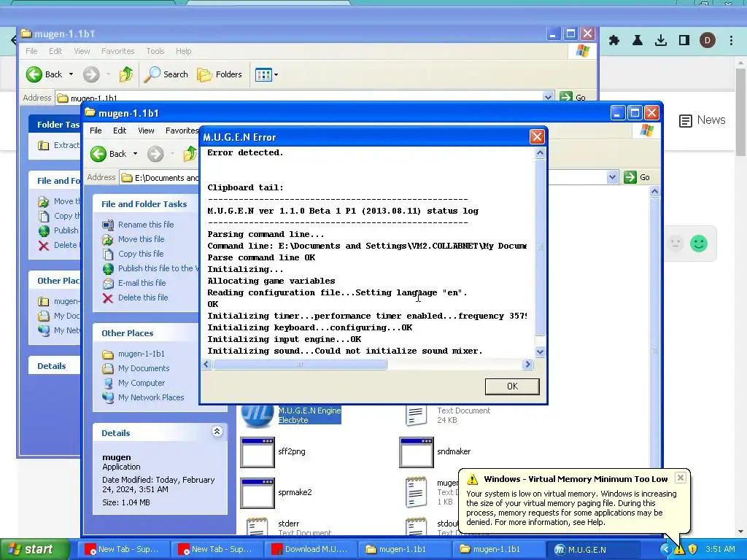This screenshot has height=560, width=747.
Task: Open View menu in front mugen-1.1b1 window
Action: pyautogui.click(x=146, y=131)
